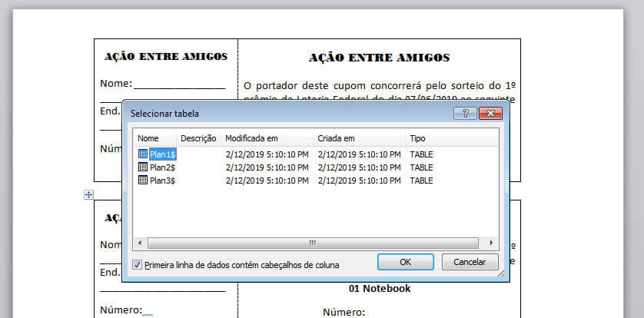Click the horizontal scrollbar left arrow
Viewport: 644px width, 318px height.
(140, 243)
